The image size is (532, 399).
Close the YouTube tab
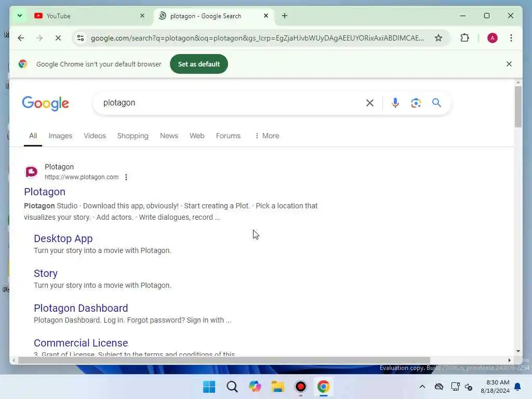(142, 16)
